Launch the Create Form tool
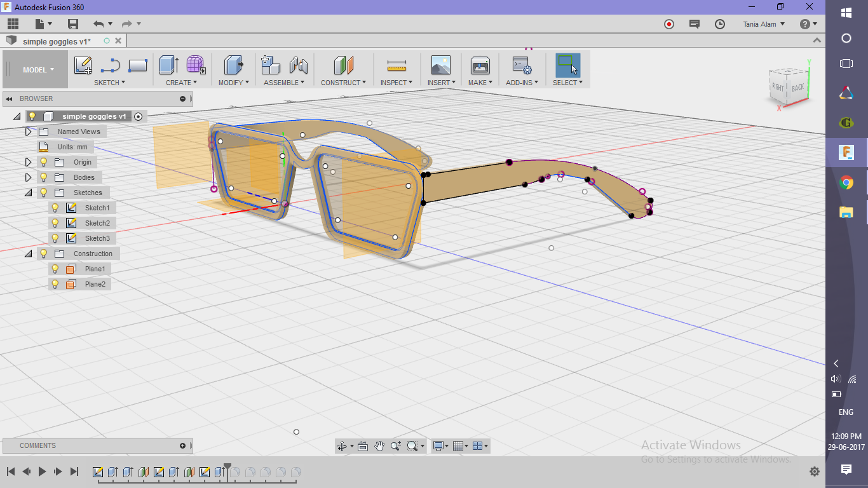 coord(196,65)
